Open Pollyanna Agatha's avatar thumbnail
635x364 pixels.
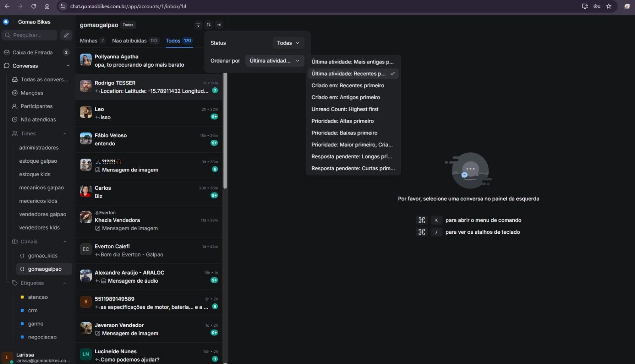click(86, 60)
